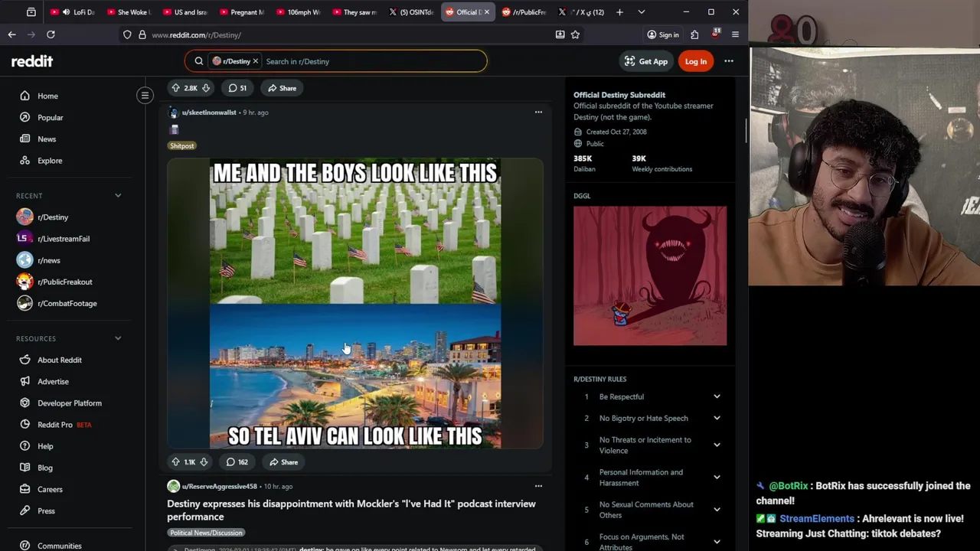The height and width of the screenshot is (551, 980).
Task: Open Reddit Pro BETA link
Action: pos(64,425)
